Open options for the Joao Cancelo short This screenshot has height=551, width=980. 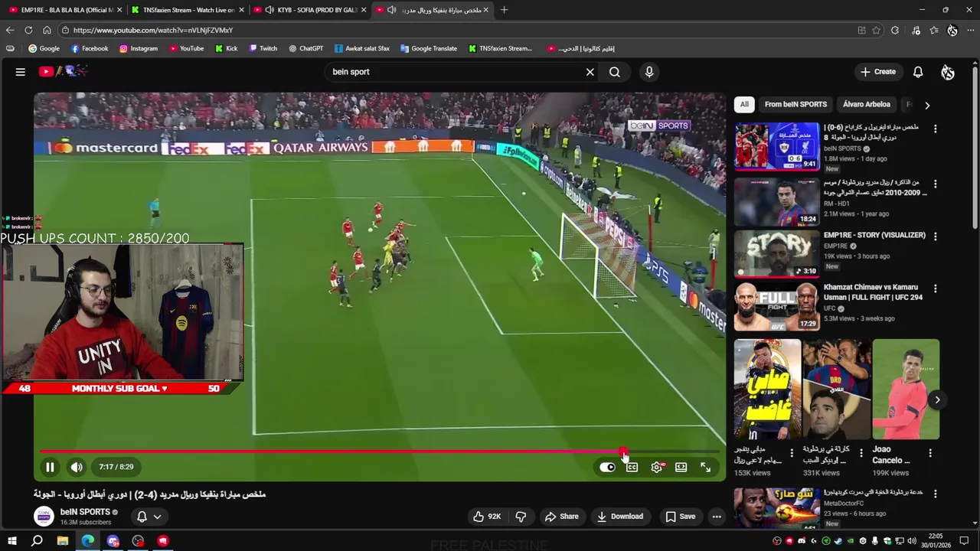(x=930, y=453)
